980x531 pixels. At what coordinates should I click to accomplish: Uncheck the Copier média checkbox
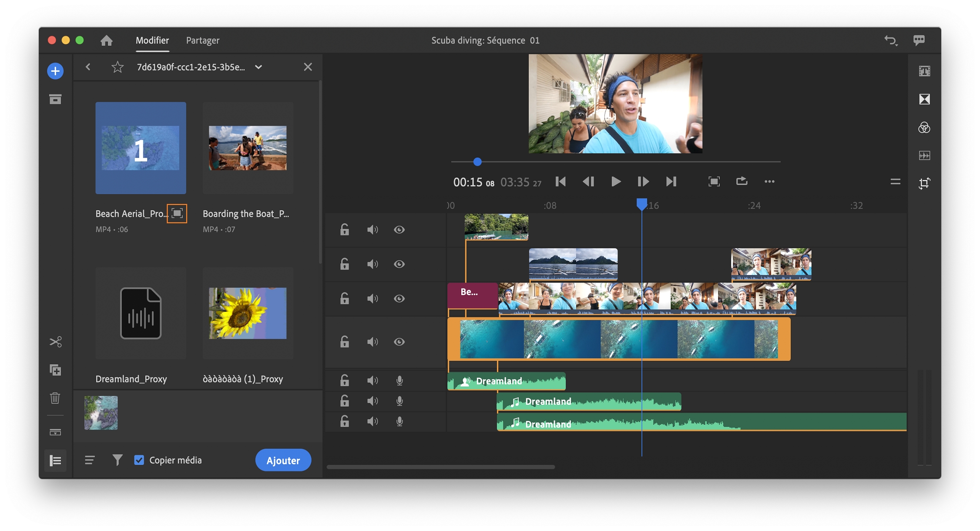tap(139, 460)
